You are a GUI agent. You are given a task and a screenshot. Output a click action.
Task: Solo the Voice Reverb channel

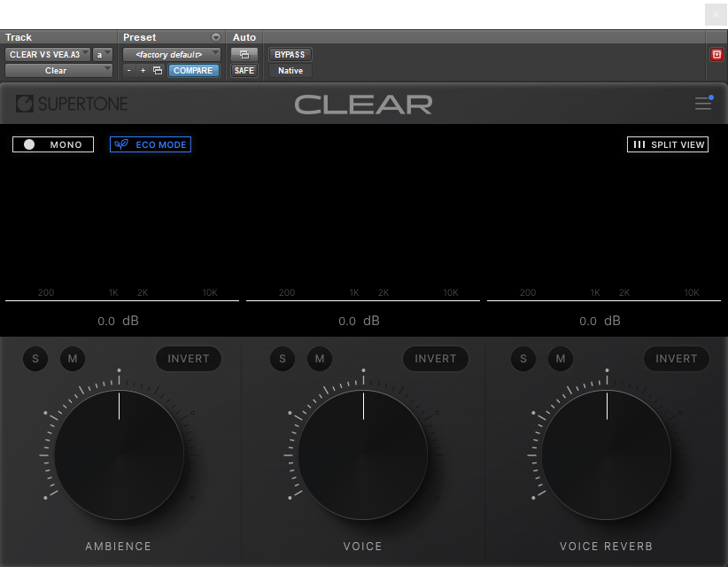523,359
